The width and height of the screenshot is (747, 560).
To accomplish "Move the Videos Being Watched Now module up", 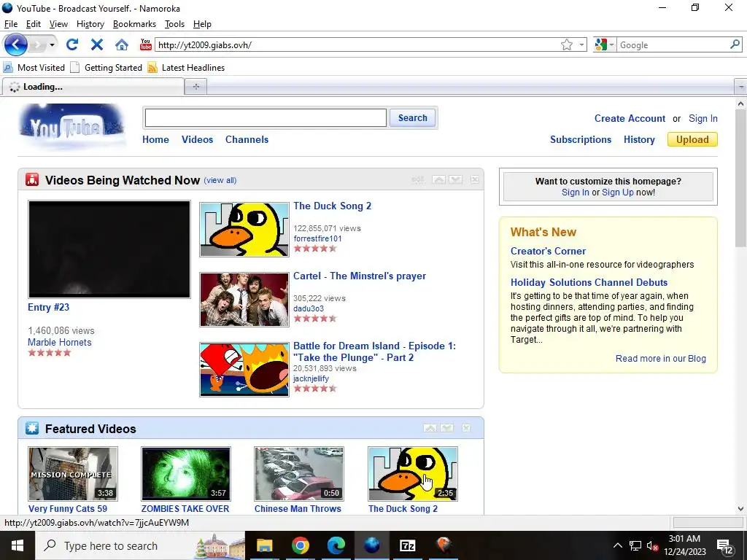I will [438, 179].
